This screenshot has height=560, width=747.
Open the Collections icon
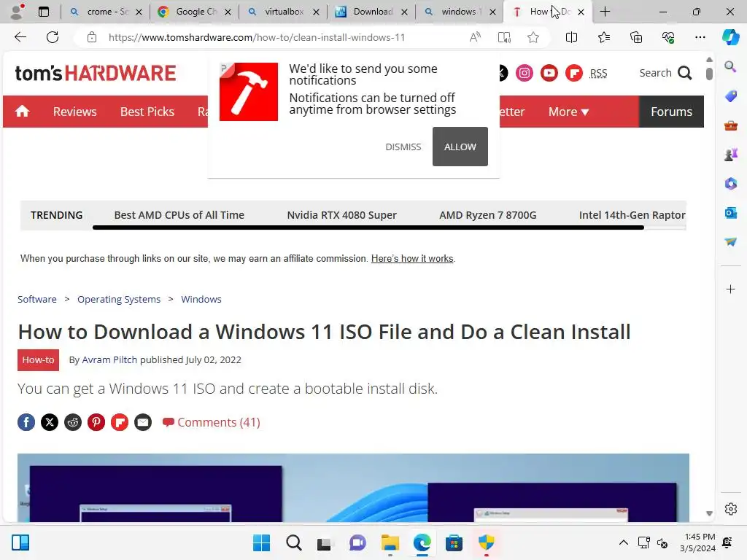[x=636, y=37]
